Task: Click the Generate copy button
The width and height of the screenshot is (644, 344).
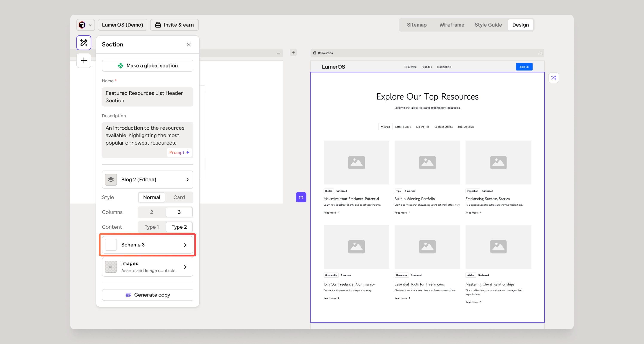Action: pyautogui.click(x=147, y=295)
